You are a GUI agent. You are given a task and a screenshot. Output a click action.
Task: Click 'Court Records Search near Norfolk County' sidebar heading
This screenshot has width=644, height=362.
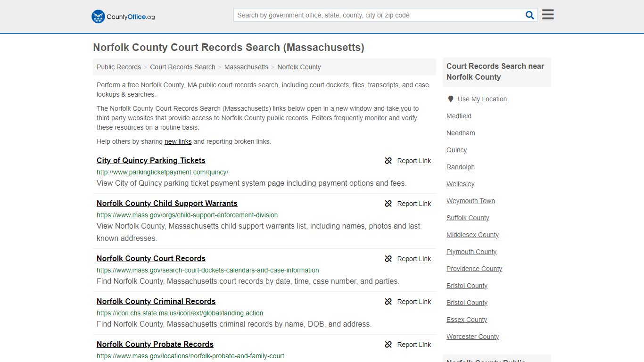click(x=495, y=72)
